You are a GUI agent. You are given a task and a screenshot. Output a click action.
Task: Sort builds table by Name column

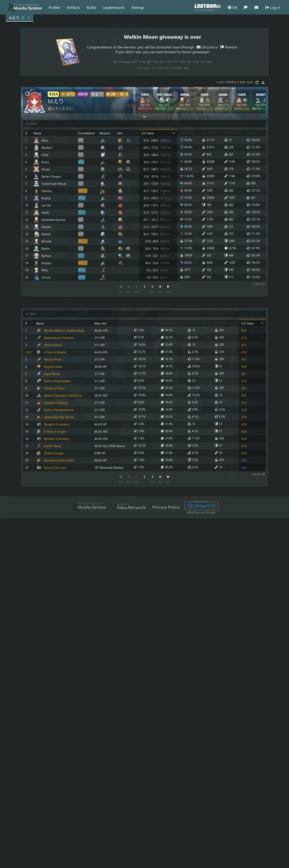pyautogui.click(x=37, y=133)
